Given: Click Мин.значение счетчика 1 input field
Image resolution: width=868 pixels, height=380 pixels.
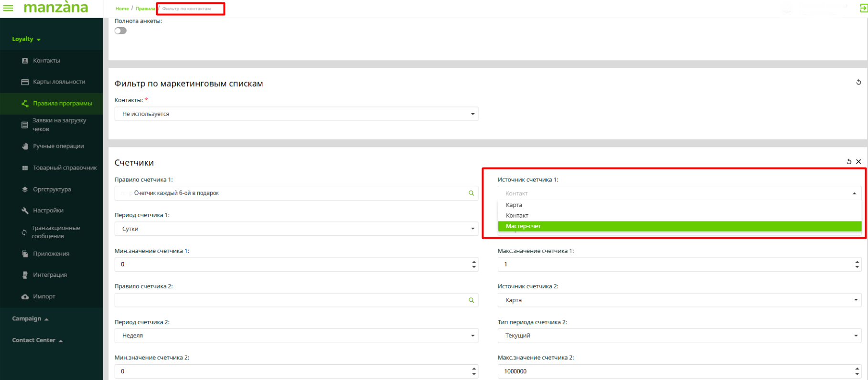Looking at the screenshot, I should point(291,264).
